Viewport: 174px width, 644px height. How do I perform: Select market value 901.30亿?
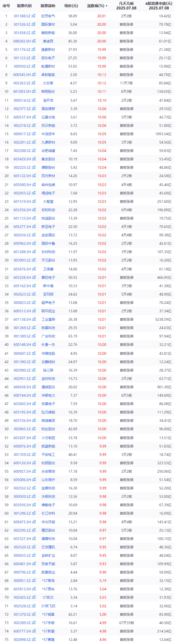pos(164,387)
